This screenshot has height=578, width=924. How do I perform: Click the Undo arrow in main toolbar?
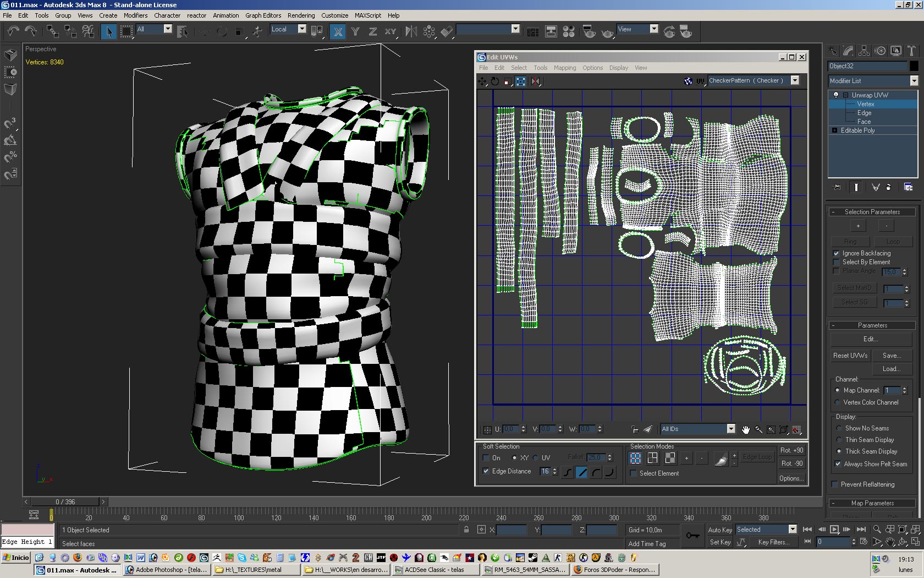pos(13,31)
